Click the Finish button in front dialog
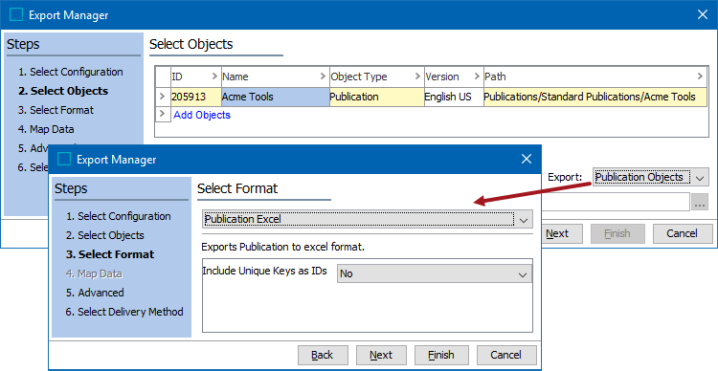Screen dimensions: 718x371 (x=441, y=355)
